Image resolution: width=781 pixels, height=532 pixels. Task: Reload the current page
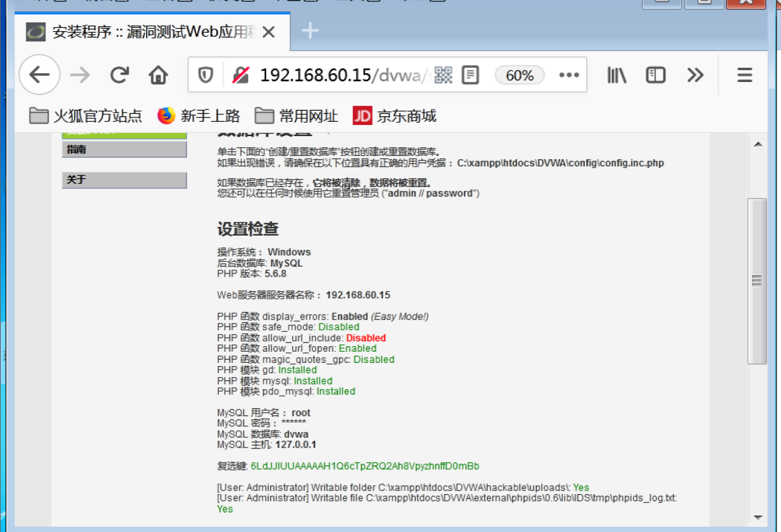(x=119, y=75)
